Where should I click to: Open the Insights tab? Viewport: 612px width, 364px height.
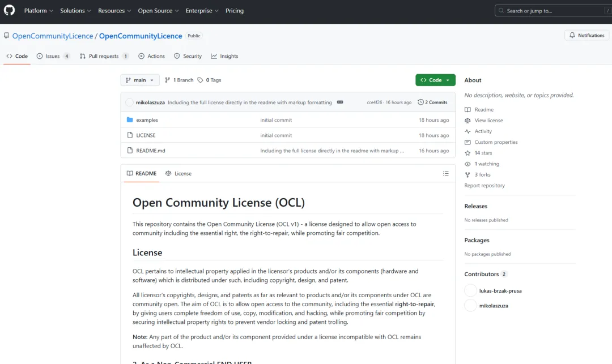tap(224, 56)
